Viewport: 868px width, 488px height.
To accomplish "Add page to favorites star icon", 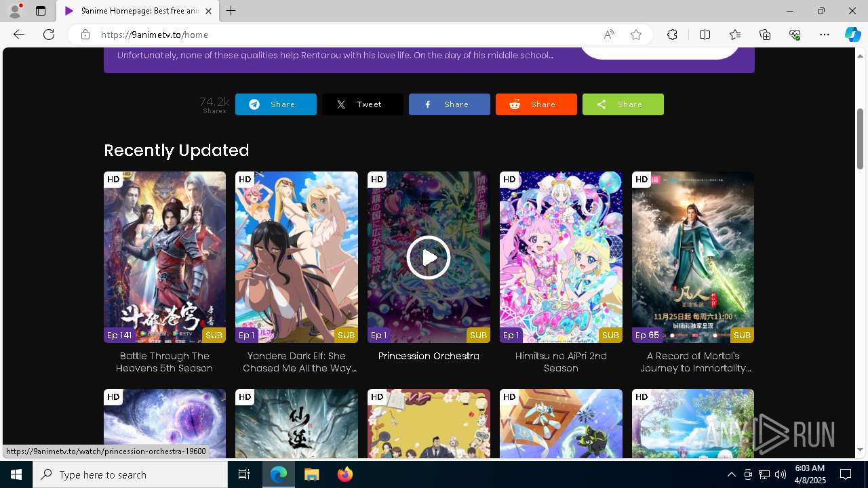I will coord(636,35).
